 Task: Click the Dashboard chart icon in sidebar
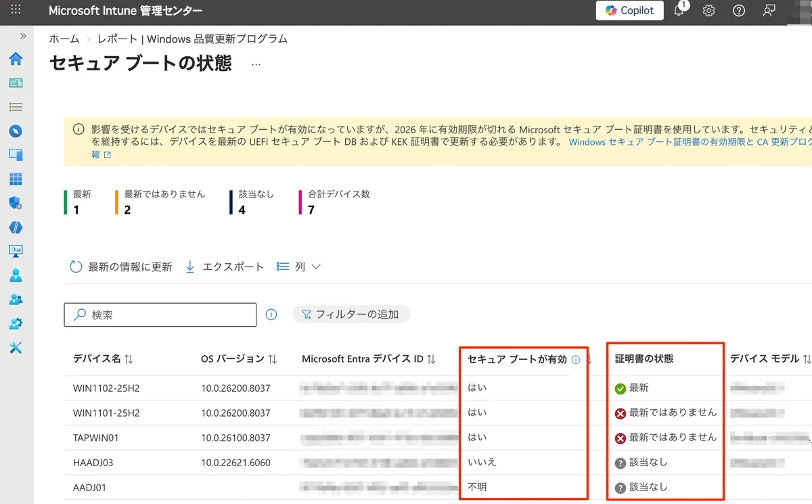point(16,83)
